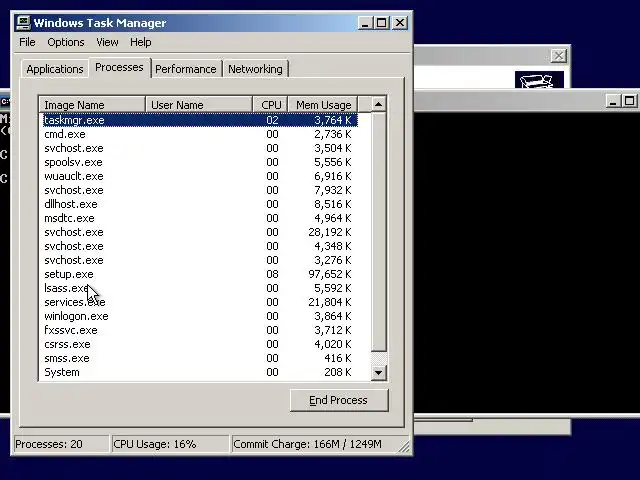The width and height of the screenshot is (640, 480).
Task: Maximize the Windows Task Manager window
Action: point(382,23)
